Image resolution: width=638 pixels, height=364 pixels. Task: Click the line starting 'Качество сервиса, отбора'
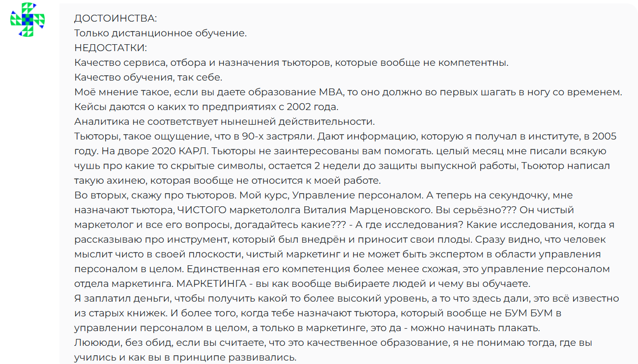[x=291, y=63]
